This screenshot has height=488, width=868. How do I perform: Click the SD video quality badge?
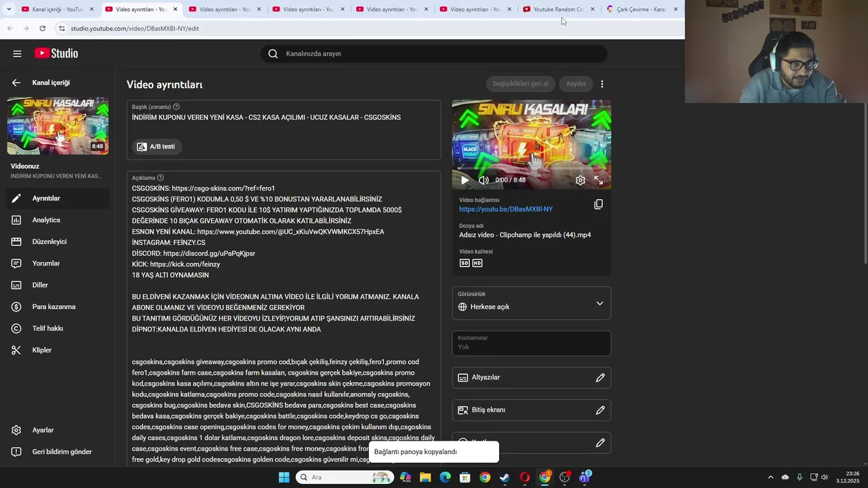click(x=465, y=263)
